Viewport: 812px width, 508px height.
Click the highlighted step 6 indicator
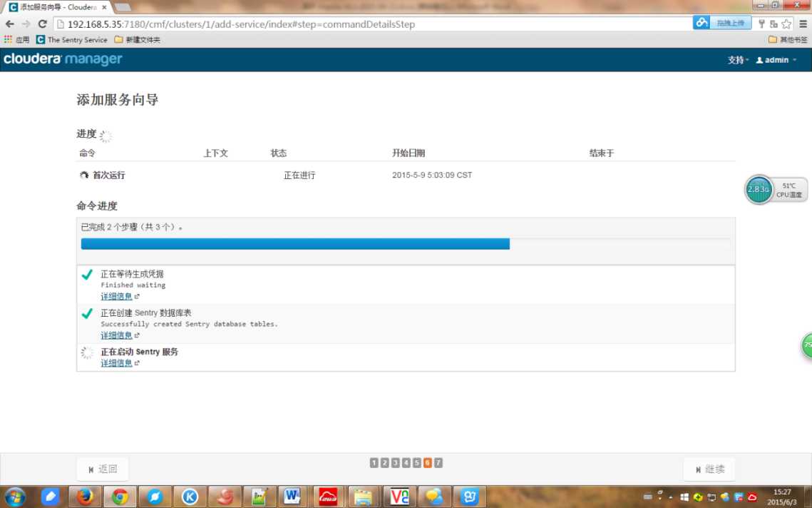[427, 462]
